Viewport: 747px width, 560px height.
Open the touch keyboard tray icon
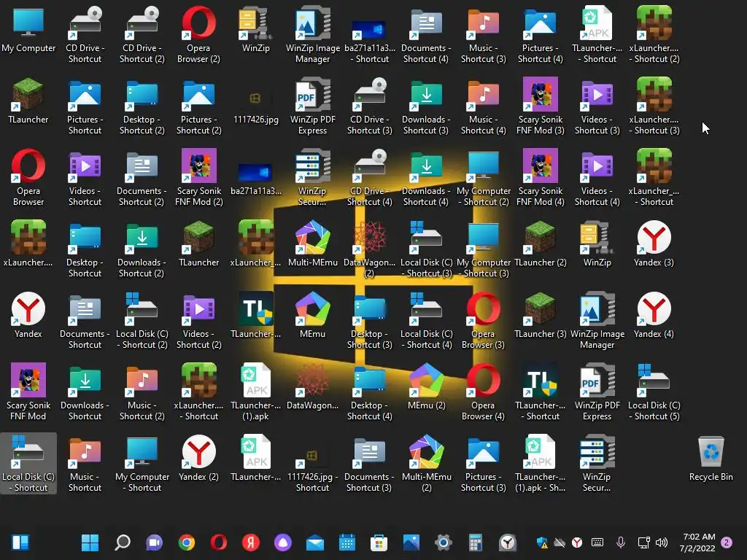pyautogui.click(x=597, y=542)
